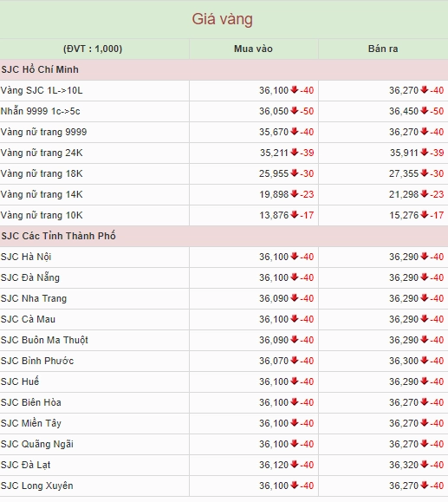This screenshot has height=502, width=448.
Task: Click the red arrow next to Nhẫn 9999 sell price 36,450
Action: [425, 111]
